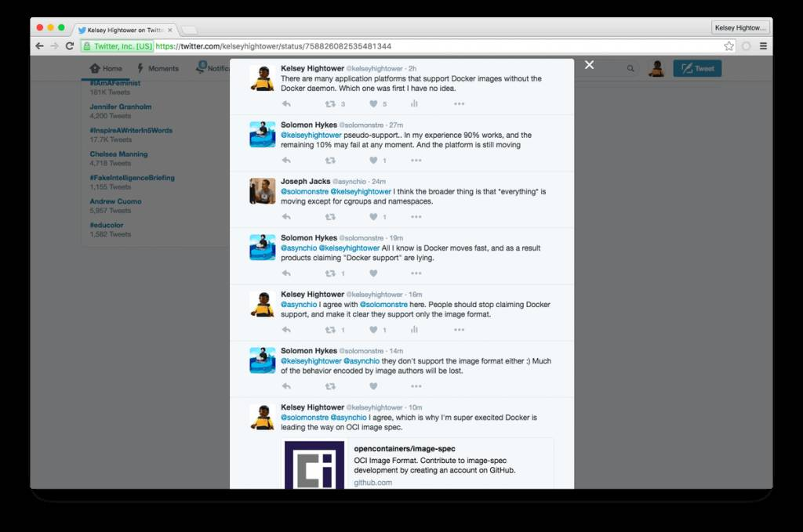The image size is (803, 532).
Task: Like Kelsey Hightower's 16m tweet
Action: click(x=373, y=330)
